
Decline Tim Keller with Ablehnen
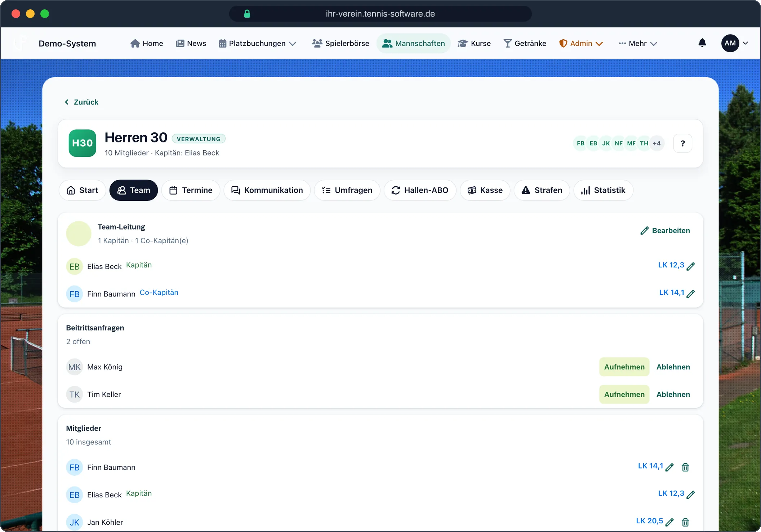pyautogui.click(x=673, y=394)
